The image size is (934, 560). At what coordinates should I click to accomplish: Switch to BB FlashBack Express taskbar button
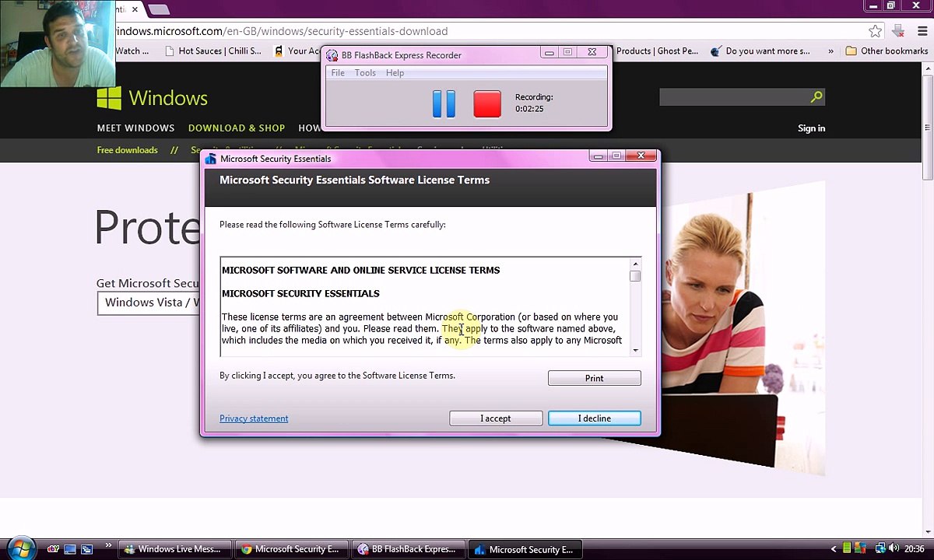409,549
